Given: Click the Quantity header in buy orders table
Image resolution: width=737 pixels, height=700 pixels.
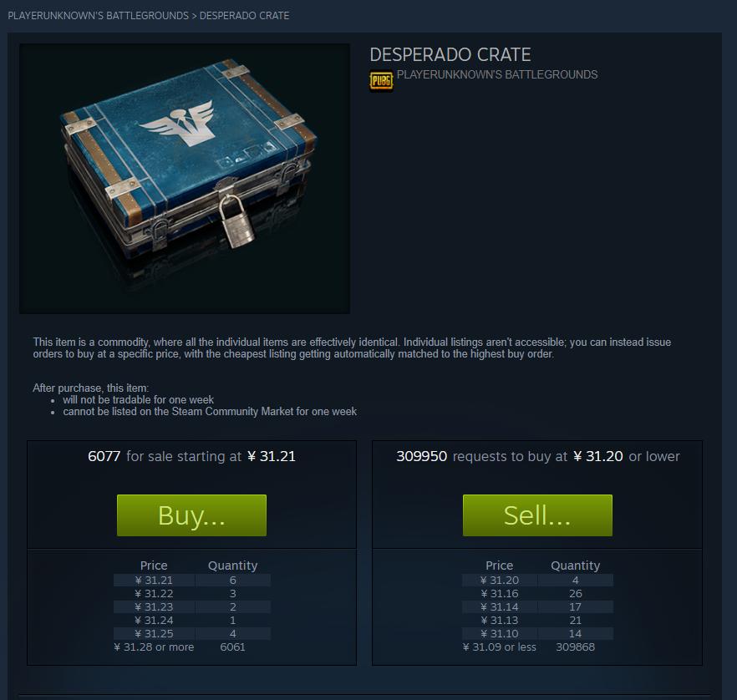Looking at the screenshot, I should [x=575, y=566].
